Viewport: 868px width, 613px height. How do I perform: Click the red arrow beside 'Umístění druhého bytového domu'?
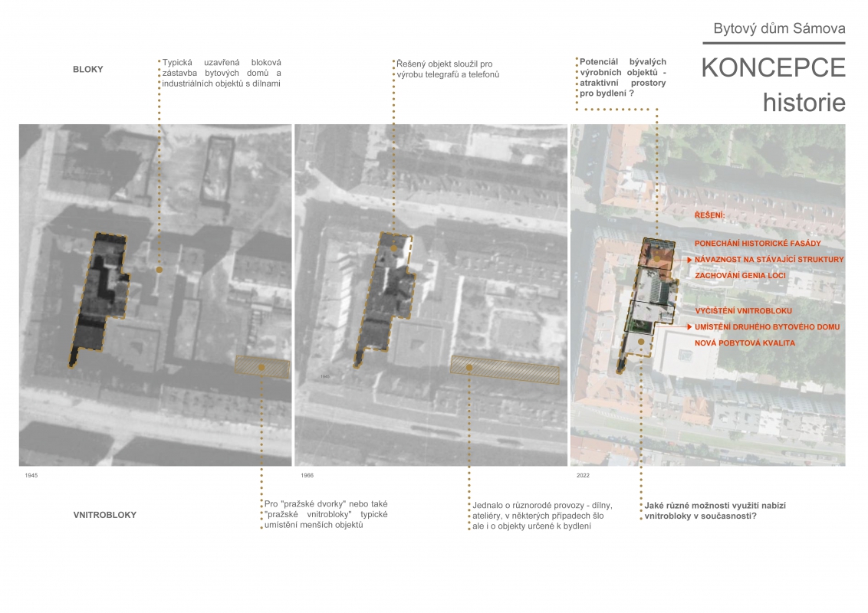click(x=689, y=326)
